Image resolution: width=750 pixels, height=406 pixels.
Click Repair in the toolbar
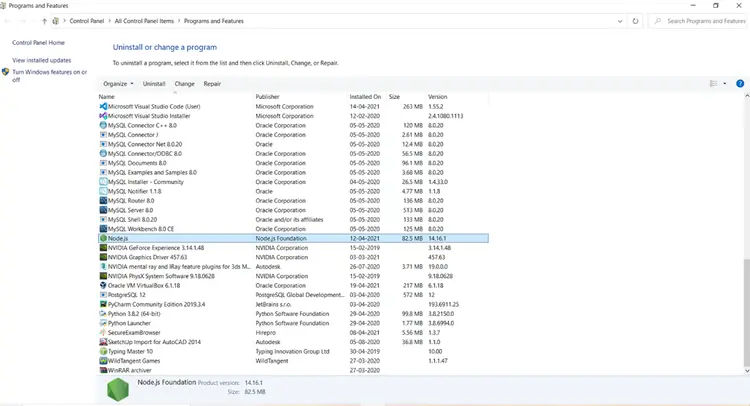point(212,84)
